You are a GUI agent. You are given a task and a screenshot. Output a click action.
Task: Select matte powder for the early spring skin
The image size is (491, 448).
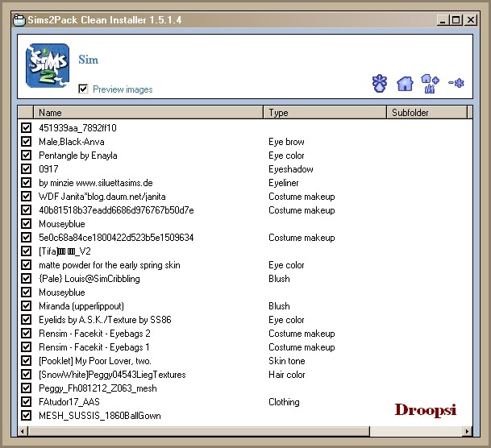pos(110,265)
